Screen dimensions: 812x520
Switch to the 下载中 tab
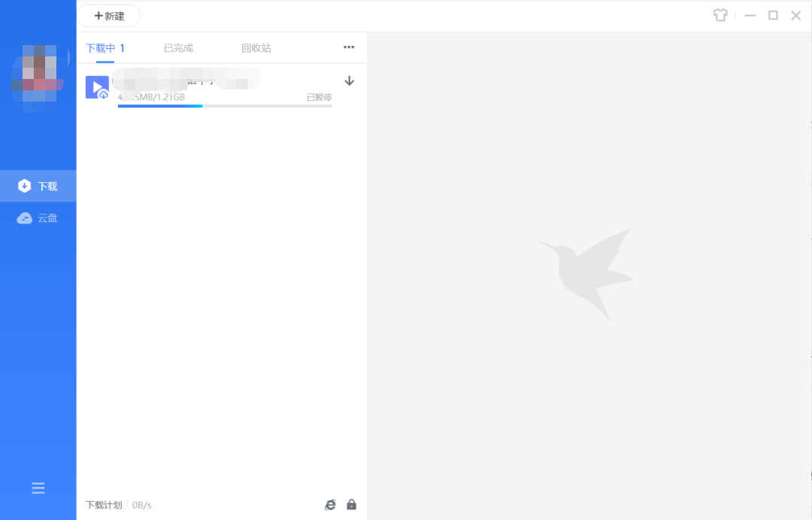click(x=105, y=48)
